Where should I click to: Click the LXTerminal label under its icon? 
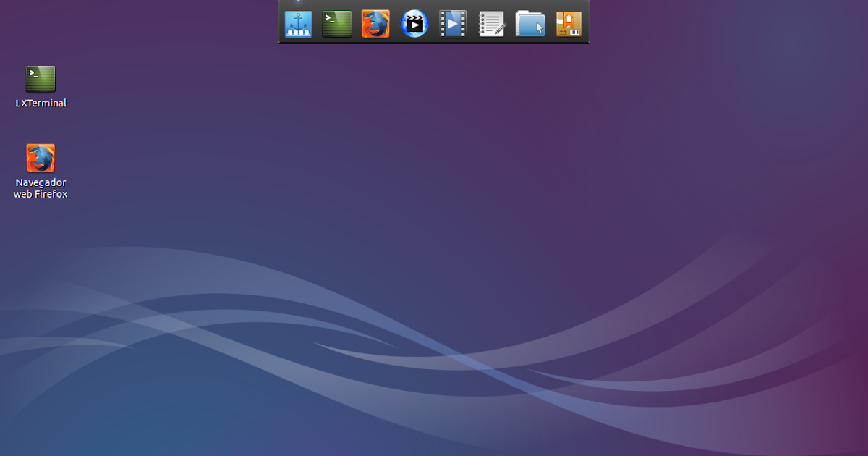(41, 103)
